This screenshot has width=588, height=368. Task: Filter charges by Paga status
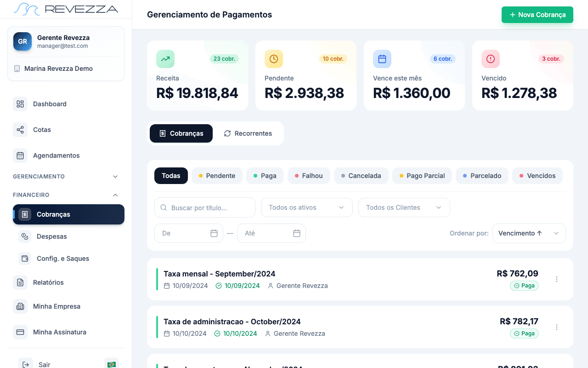(265, 176)
